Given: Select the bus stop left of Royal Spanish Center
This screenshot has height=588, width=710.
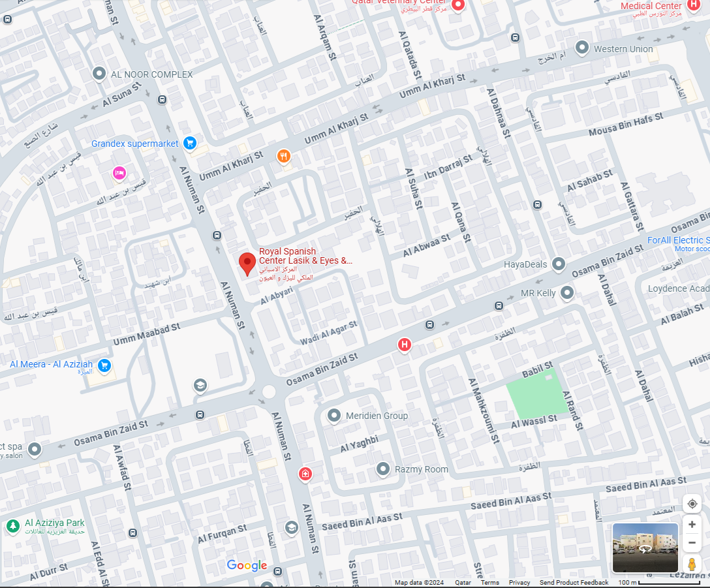Looking at the screenshot, I should [217, 236].
